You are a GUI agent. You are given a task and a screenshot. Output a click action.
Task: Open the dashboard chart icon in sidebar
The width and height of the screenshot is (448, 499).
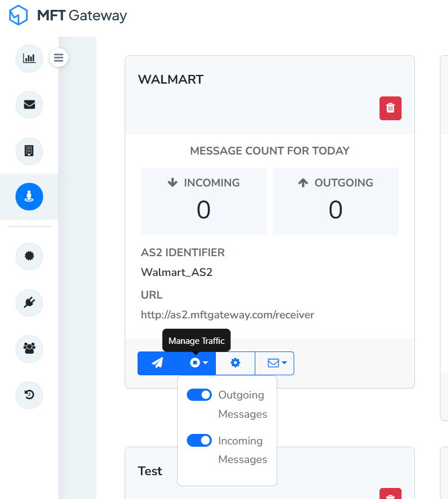click(29, 58)
